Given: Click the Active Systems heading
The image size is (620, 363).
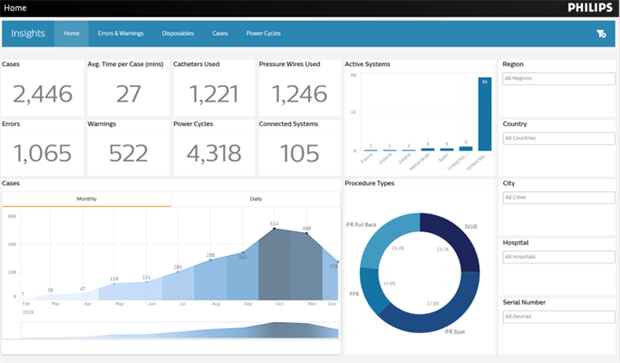Looking at the screenshot, I should point(367,64).
